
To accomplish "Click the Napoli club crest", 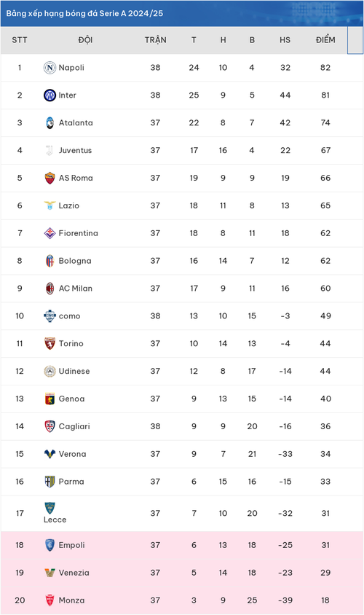I will pyautogui.click(x=50, y=68).
